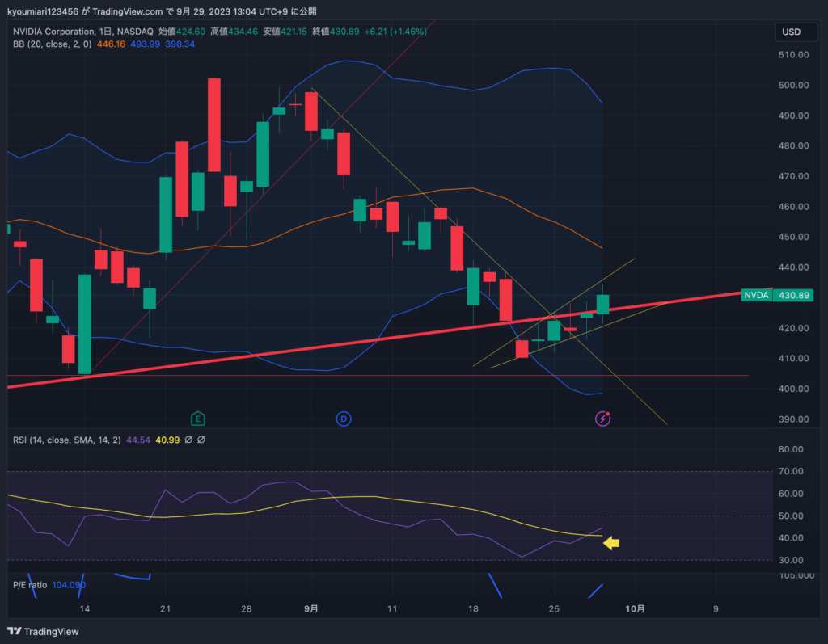
Task: Click the 50.00 RSI scale label
Action: pos(791,516)
